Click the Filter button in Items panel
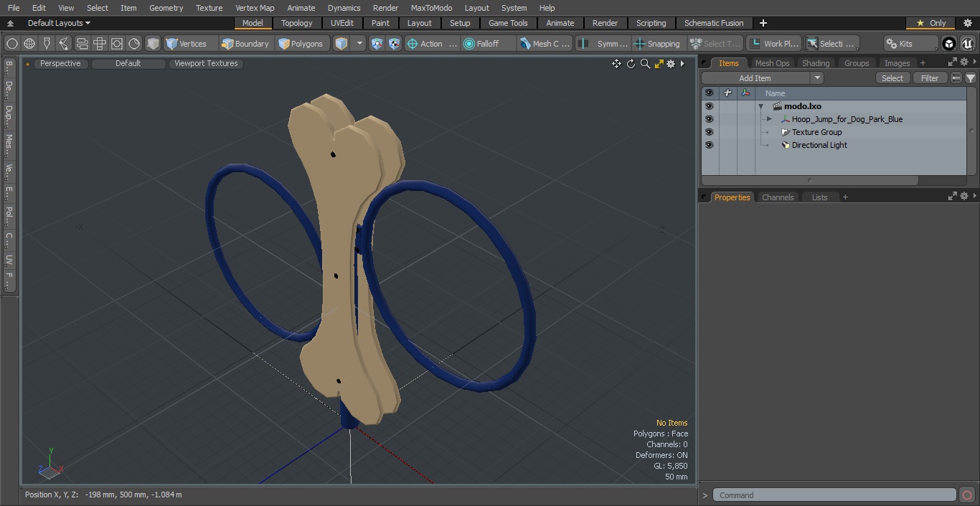 [x=930, y=78]
